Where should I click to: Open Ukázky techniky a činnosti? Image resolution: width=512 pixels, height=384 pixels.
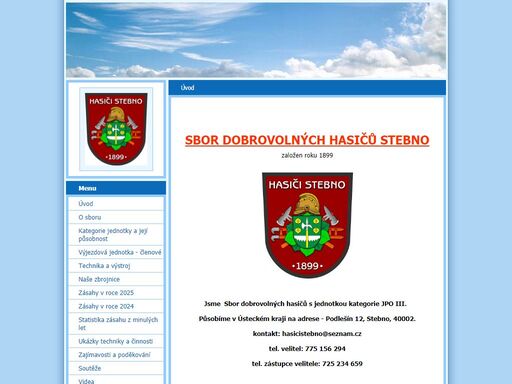point(116,341)
